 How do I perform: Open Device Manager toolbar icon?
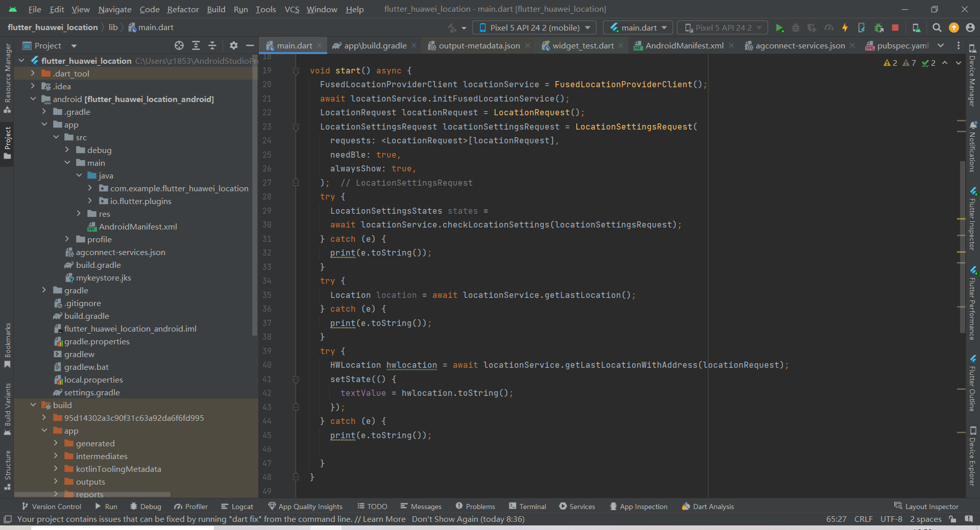(916, 28)
